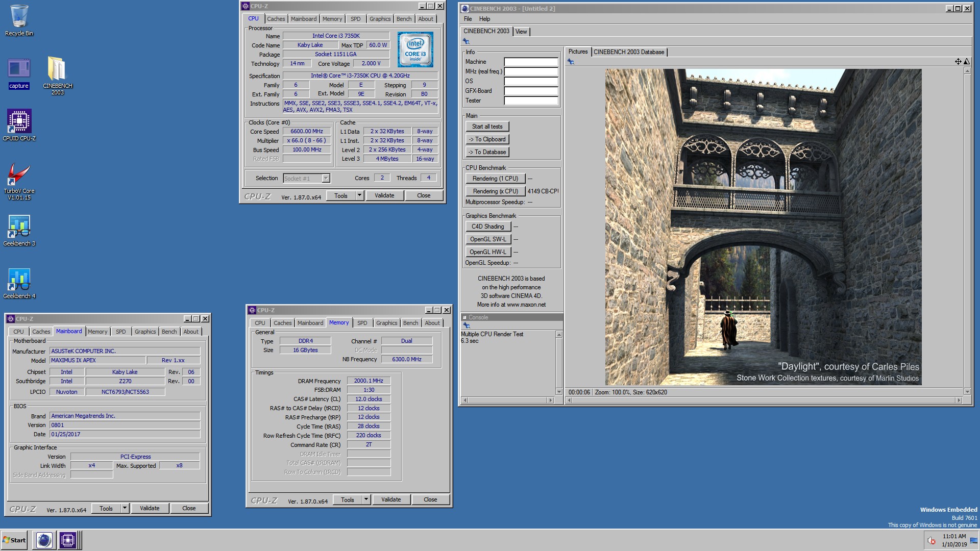Click the Console panel header toggle icon
The width and height of the screenshot is (980, 551).
(464, 317)
